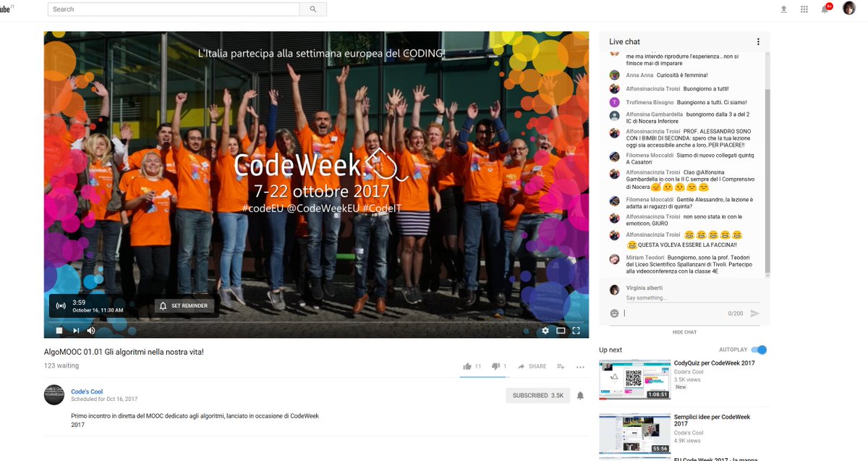Screen dimensions: 868x461
Task: Open live chat three-dot options menu
Action: coord(758,42)
